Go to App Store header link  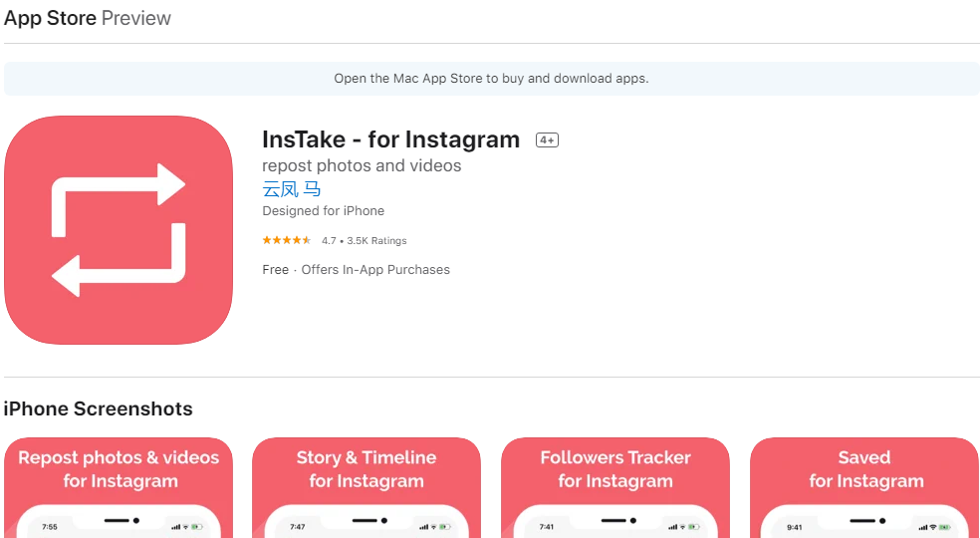(x=50, y=18)
